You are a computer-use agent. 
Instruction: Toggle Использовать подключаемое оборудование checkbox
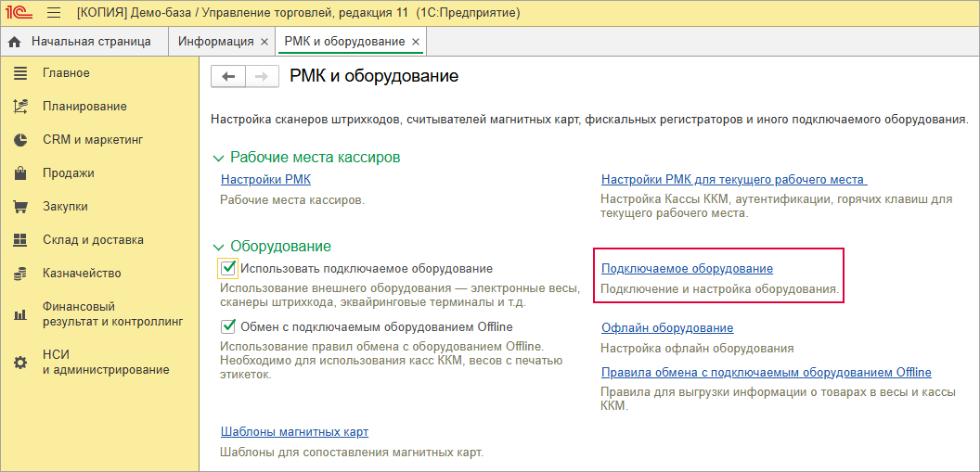click(x=228, y=269)
